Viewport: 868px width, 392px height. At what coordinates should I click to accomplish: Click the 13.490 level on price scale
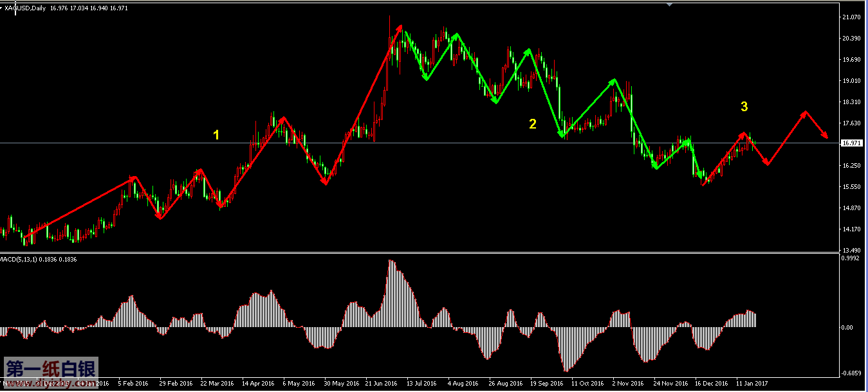[x=851, y=250]
